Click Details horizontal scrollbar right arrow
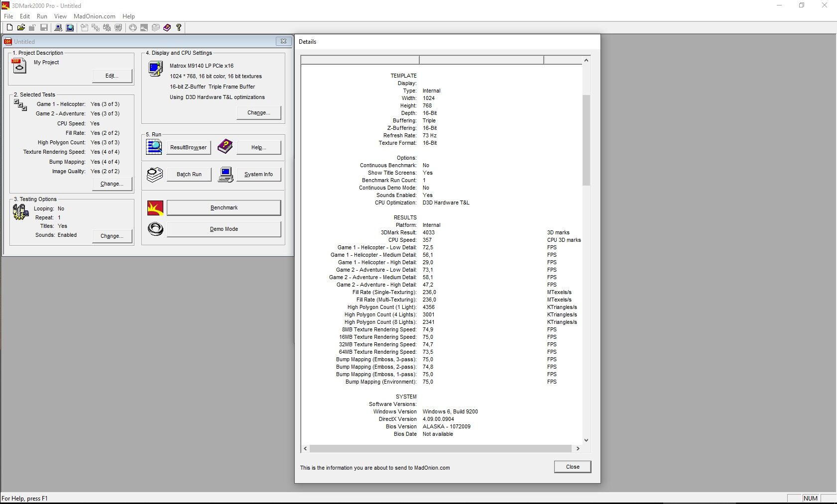 pos(578,448)
